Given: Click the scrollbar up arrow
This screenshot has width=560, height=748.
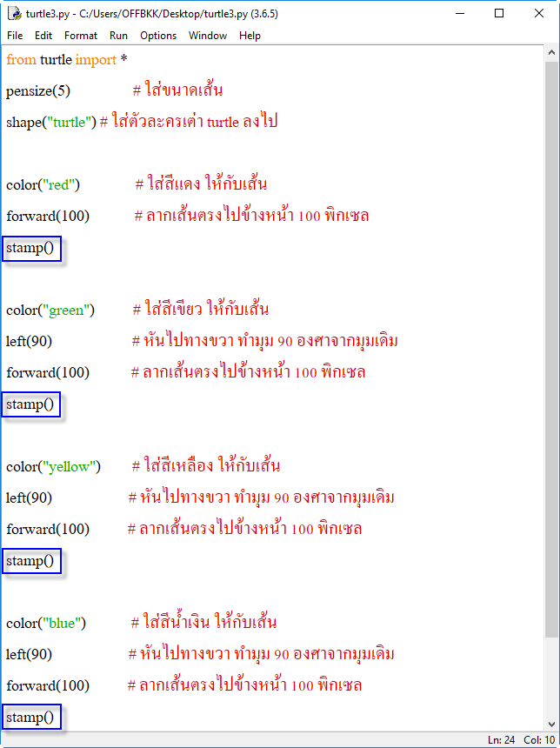Looking at the screenshot, I should 552,52.
